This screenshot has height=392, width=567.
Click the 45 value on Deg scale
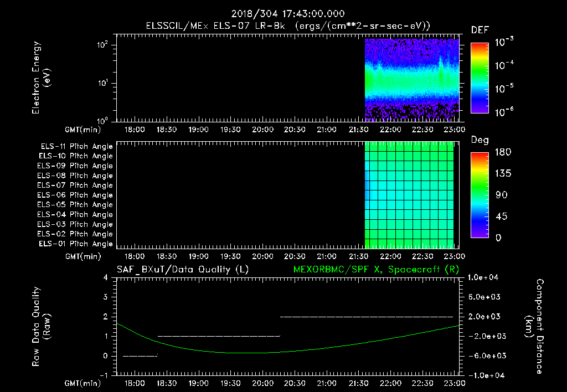pos(503,216)
